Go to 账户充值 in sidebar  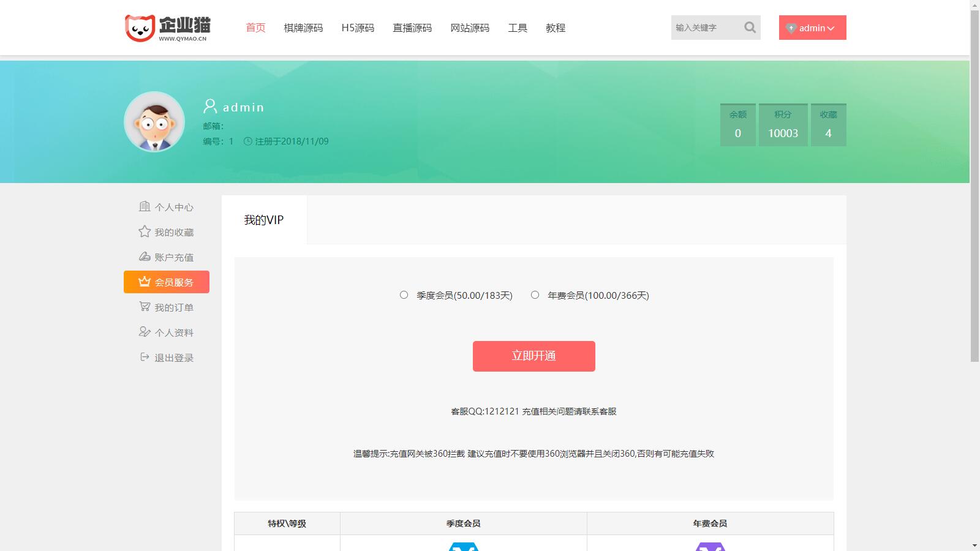[167, 257]
